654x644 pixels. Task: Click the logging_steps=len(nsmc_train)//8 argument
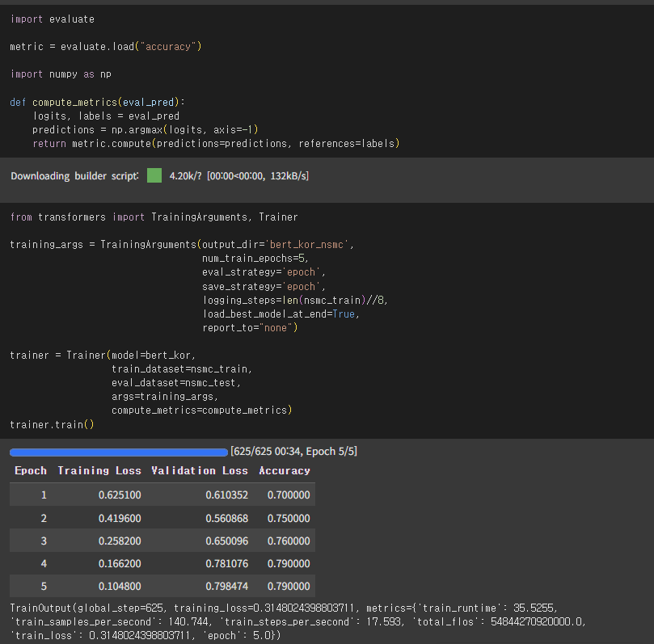coord(295,300)
